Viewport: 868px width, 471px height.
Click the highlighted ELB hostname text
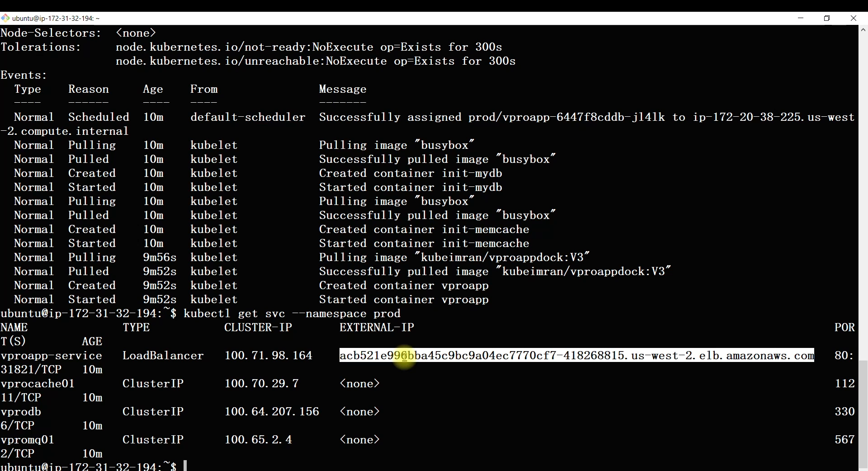[577, 356]
